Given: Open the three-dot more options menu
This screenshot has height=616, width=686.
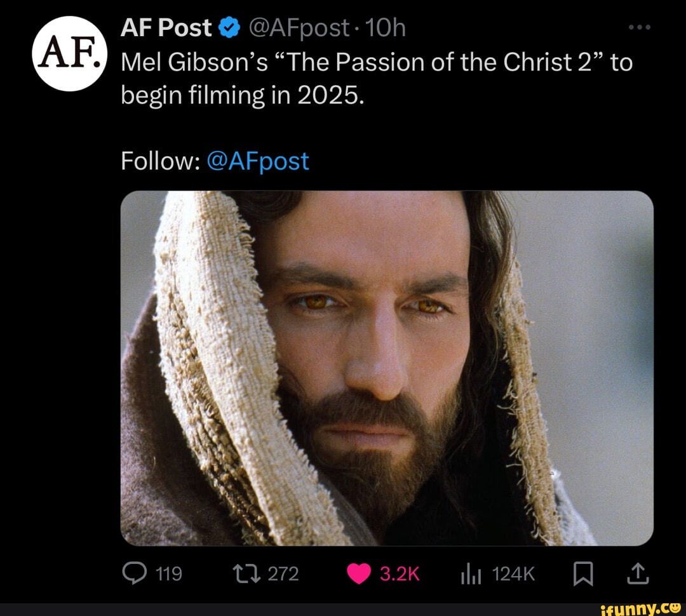Looking at the screenshot, I should (x=639, y=27).
